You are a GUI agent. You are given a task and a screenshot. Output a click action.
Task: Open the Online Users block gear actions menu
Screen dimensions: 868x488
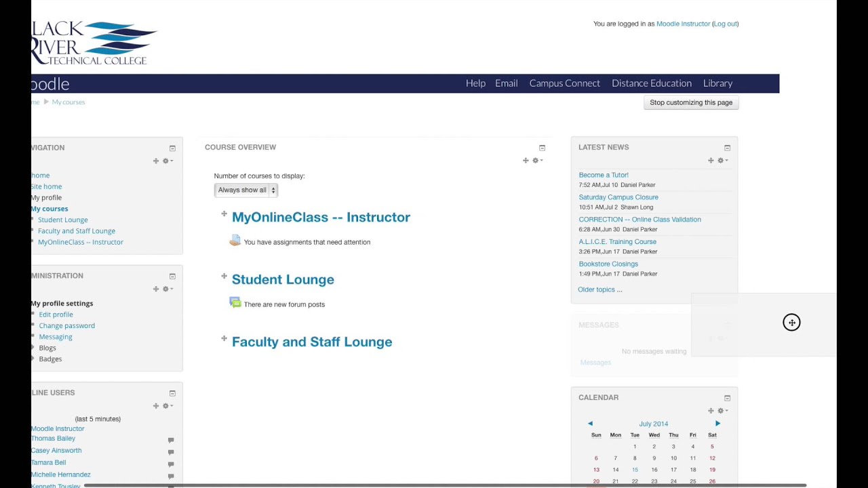pos(167,405)
